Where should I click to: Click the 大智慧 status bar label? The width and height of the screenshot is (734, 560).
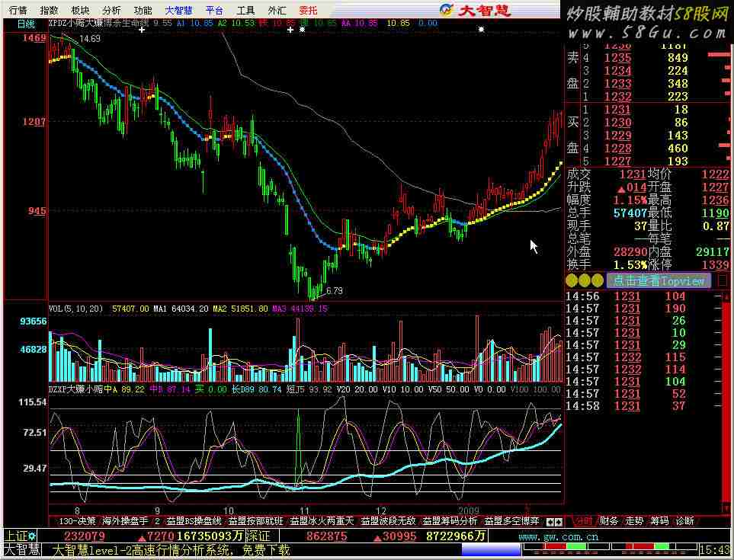coord(22,549)
